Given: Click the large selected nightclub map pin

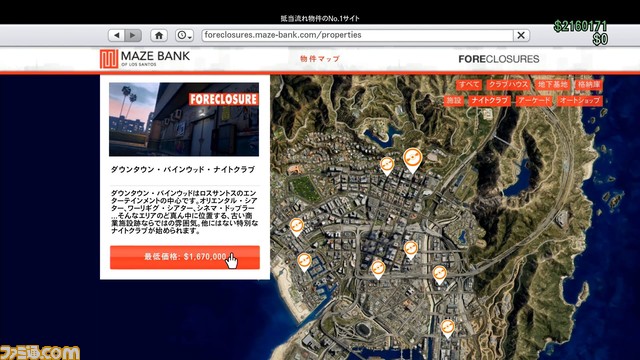Looking at the screenshot, I should click(412, 160).
